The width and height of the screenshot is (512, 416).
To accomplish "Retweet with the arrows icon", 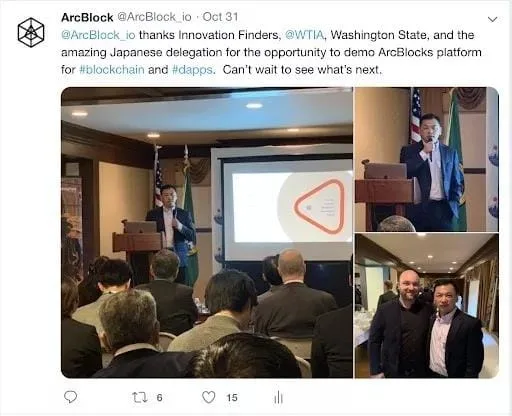I will 140,397.
